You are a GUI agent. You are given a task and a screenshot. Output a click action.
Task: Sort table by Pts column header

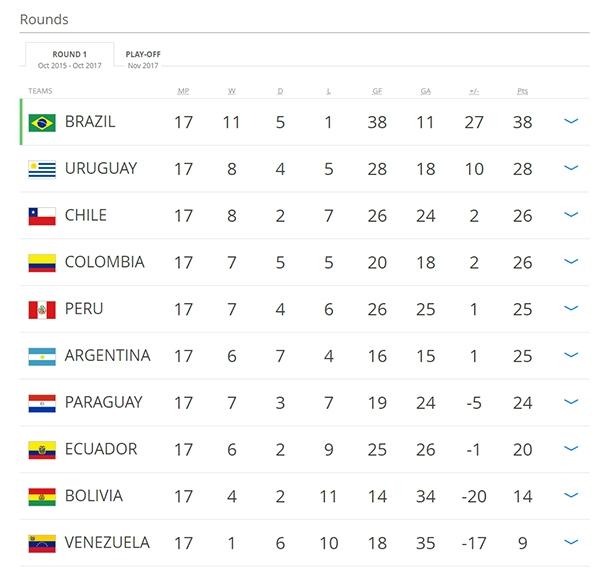522,92
